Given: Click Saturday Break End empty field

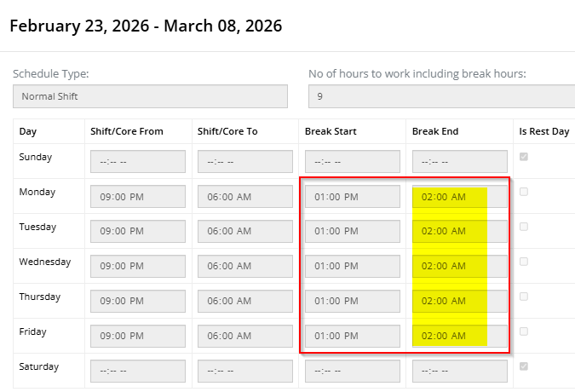Looking at the screenshot, I should [x=459, y=372].
